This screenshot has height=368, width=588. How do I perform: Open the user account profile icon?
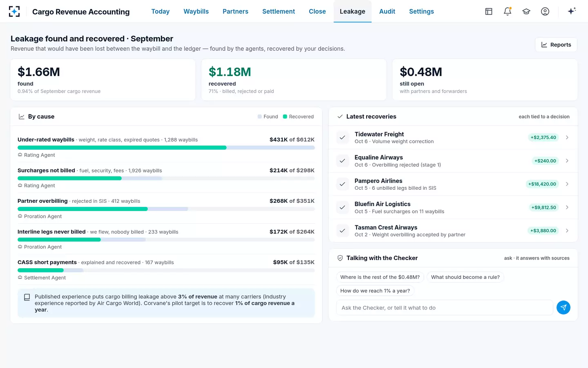(x=545, y=11)
